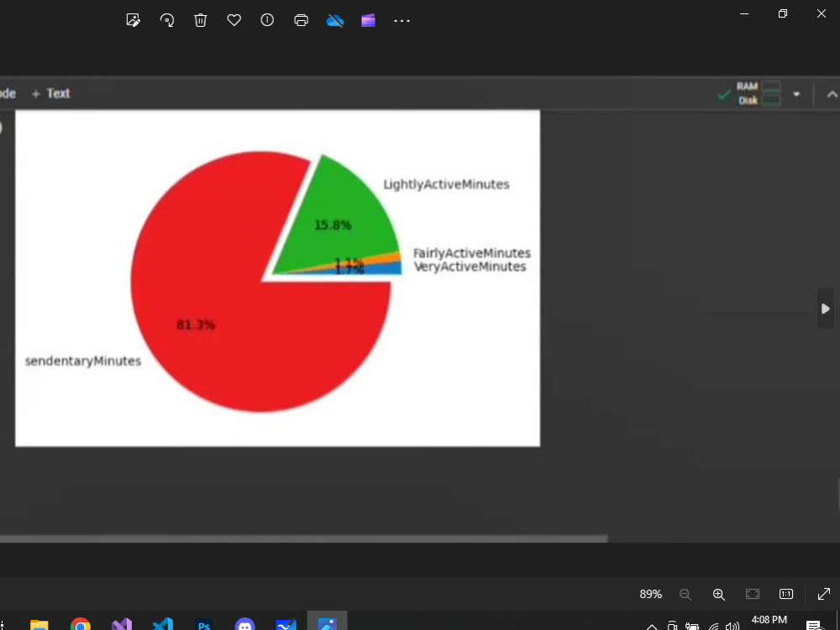Minimize the Photos window
The height and width of the screenshot is (630, 840).
click(744, 14)
